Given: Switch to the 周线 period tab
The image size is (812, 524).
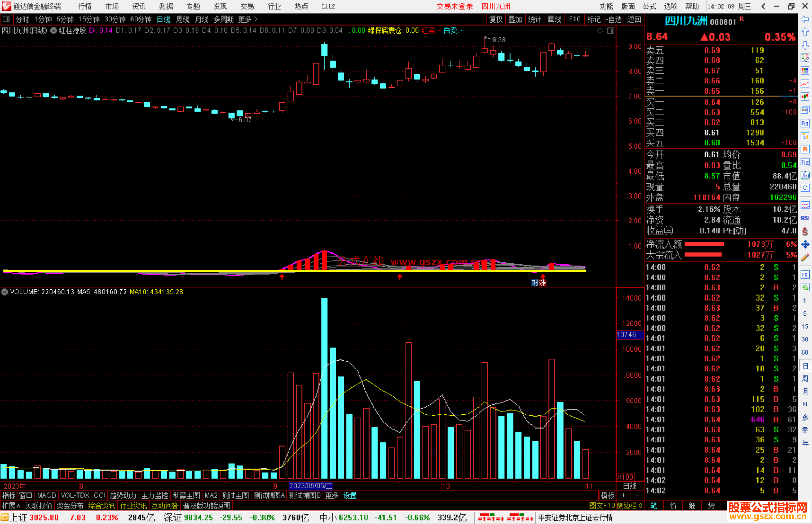Looking at the screenshot, I should (x=183, y=19).
